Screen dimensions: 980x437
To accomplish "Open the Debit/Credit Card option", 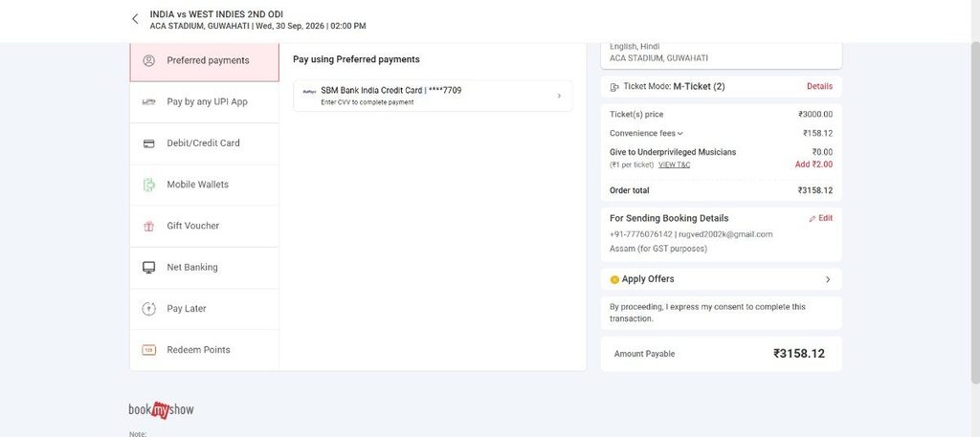I will pyautogui.click(x=205, y=143).
